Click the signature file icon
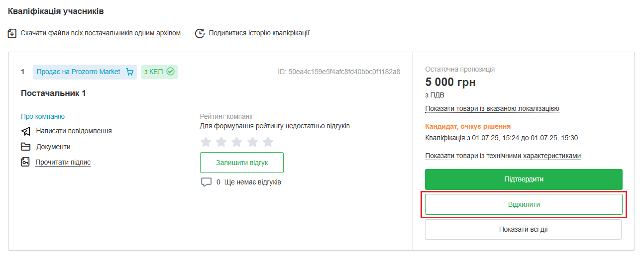644x260 pixels. point(25,162)
